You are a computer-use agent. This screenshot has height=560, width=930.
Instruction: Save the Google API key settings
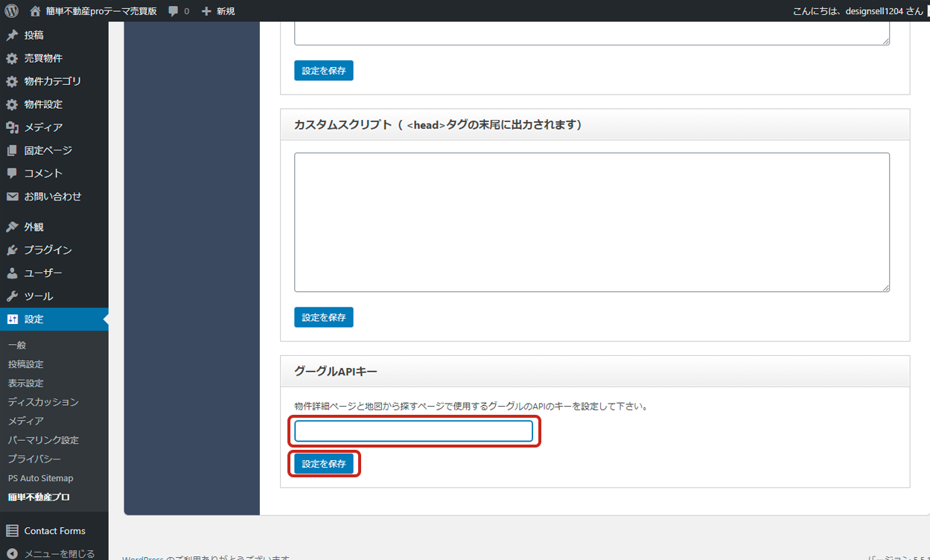pyautogui.click(x=324, y=463)
